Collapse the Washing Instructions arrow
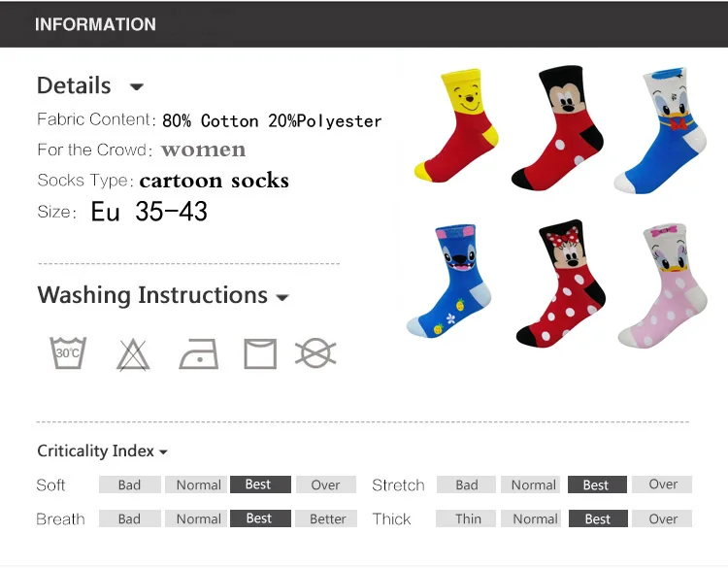The width and height of the screenshot is (728, 568). tap(282, 297)
